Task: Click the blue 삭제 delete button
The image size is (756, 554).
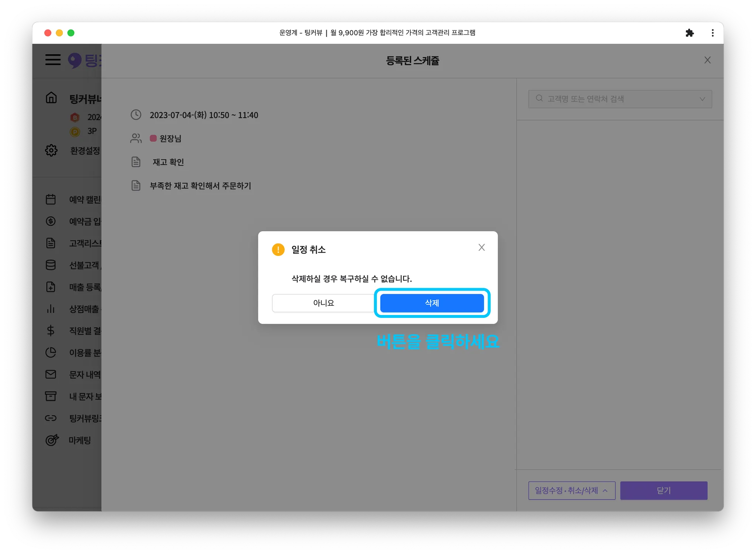Action: [x=432, y=303]
